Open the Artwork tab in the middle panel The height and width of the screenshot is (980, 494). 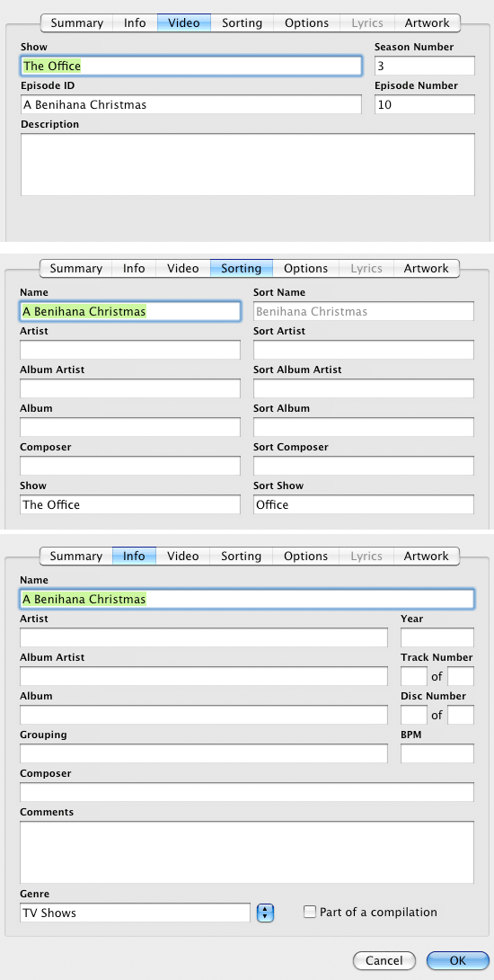click(427, 268)
